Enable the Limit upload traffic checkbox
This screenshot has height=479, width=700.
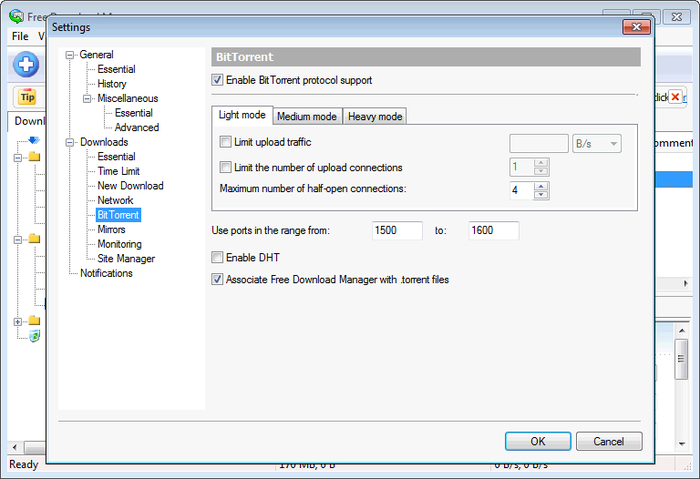click(x=225, y=143)
